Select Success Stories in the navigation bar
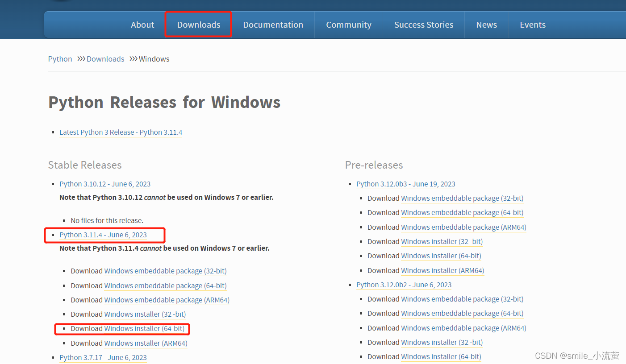Viewport: 626px width, 364px height. [x=424, y=25]
